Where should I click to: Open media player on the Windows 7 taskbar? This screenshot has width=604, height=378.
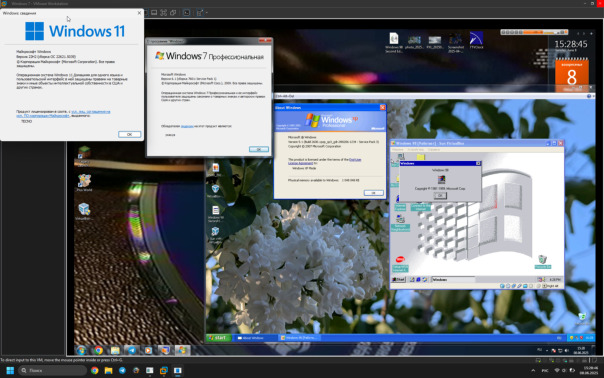pyautogui.click(x=148, y=350)
